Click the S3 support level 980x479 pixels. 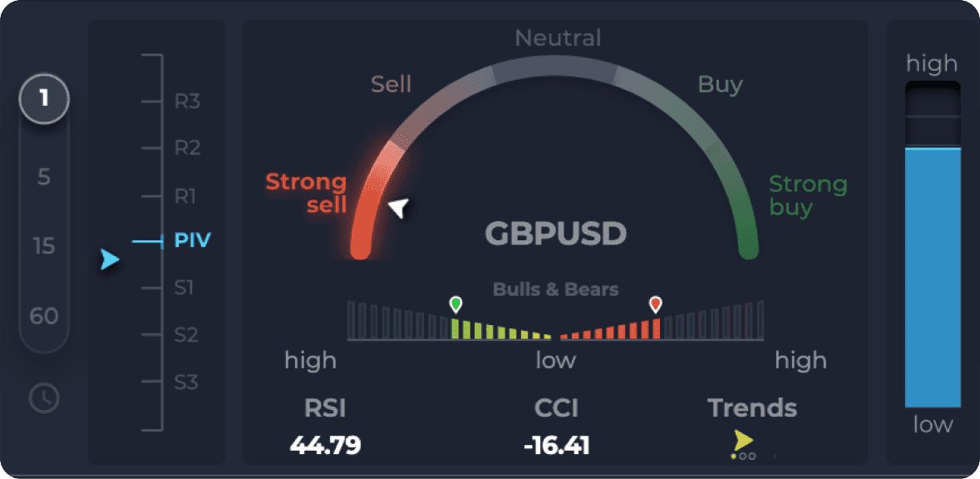coord(186,383)
